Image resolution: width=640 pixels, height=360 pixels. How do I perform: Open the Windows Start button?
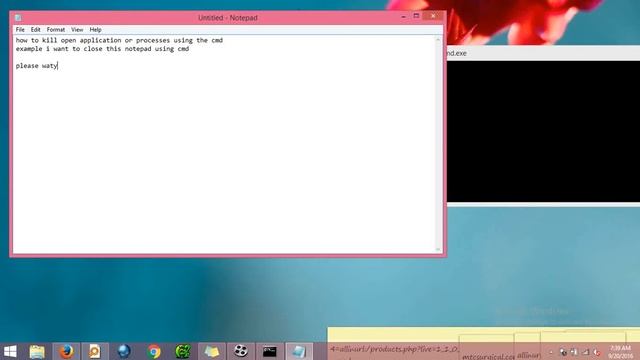pyautogui.click(x=10, y=351)
